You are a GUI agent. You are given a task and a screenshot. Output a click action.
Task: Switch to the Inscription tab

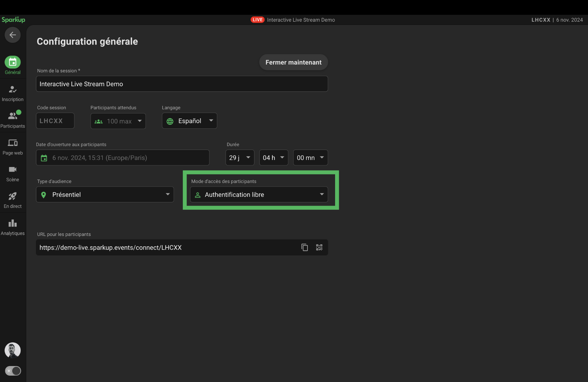[12, 93]
